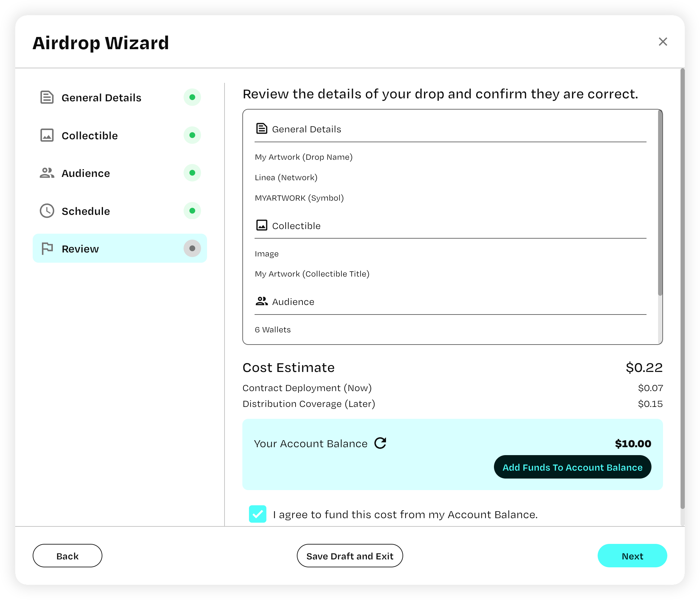Click Add Funds To Account Balance button

[572, 467]
